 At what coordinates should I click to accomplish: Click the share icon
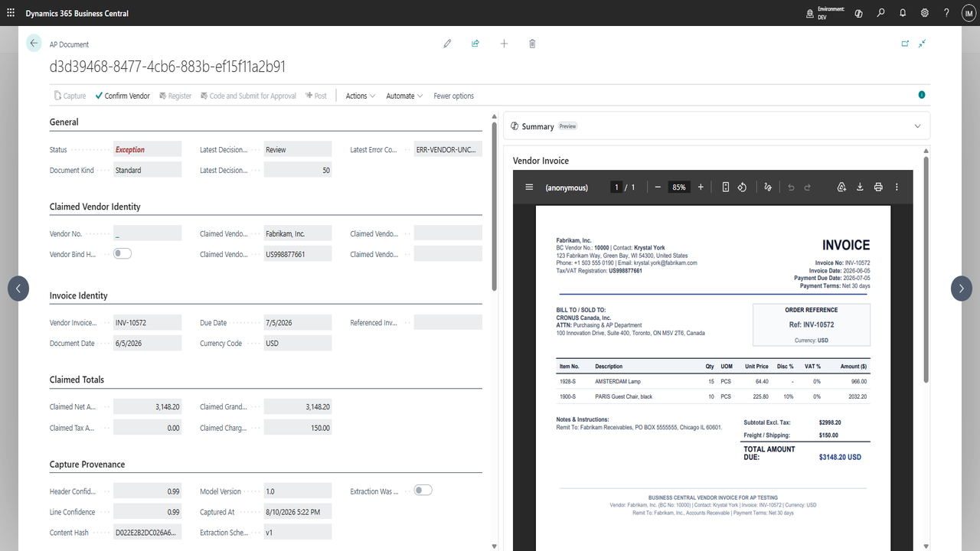[x=475, y=44]
